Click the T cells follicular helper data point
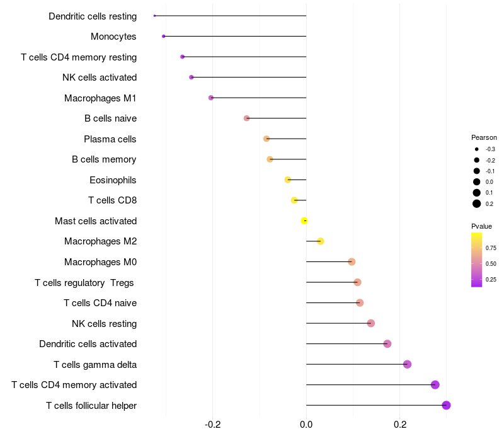This screenshot has width=504, height=441. [x=446, y=405]
